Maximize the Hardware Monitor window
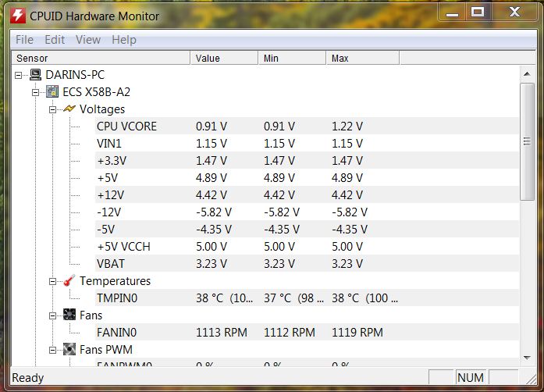Image resolution: width=544 pixels, height=392 pixels. 478,12
